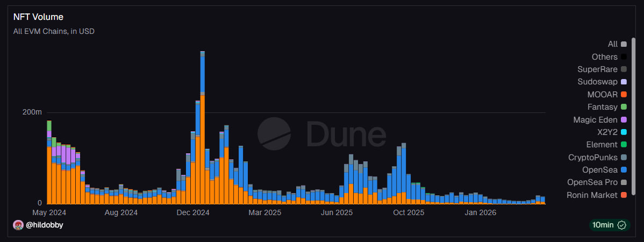The image size is (644, 242).
Task: Click the Dec 2024 axis label
Action: 192,212
